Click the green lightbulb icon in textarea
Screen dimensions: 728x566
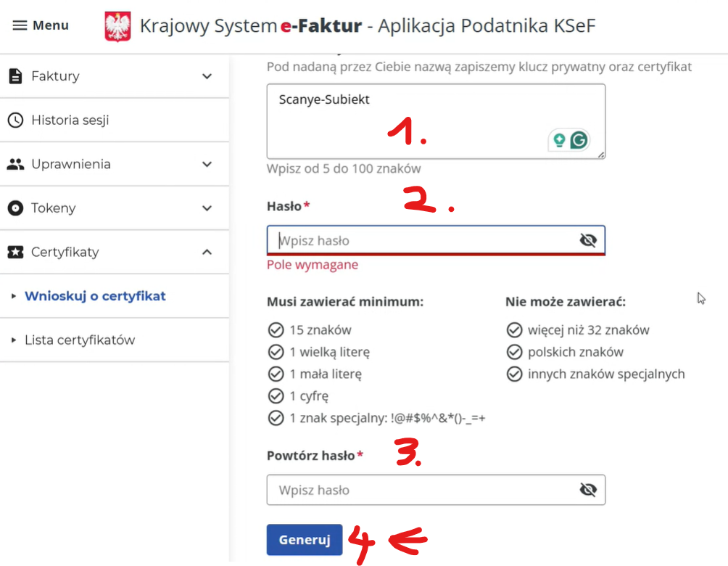[x=559, y=140]
